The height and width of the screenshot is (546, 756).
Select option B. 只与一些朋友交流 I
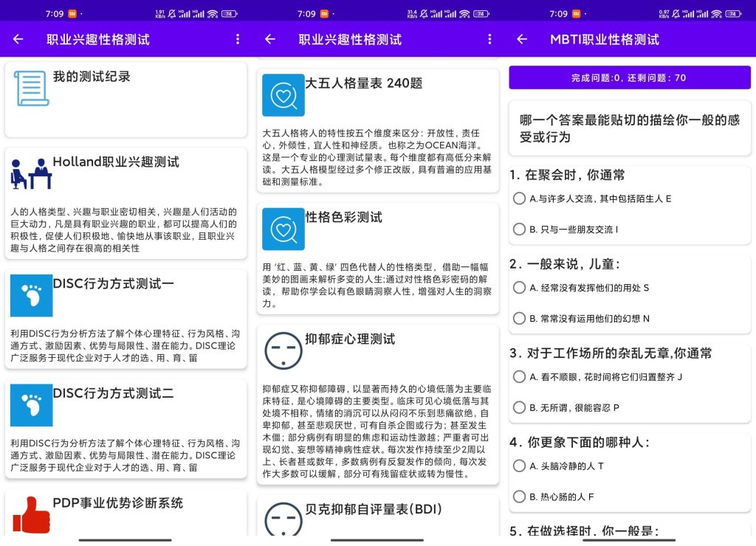tap(566, 229)
